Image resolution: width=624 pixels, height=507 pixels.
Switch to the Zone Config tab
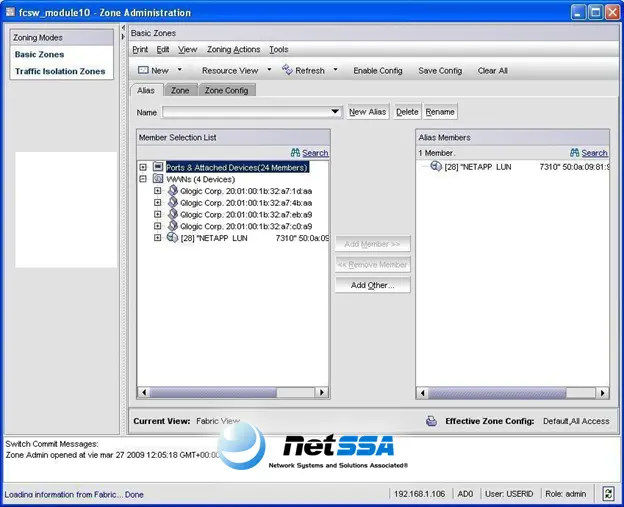(226, 90)
